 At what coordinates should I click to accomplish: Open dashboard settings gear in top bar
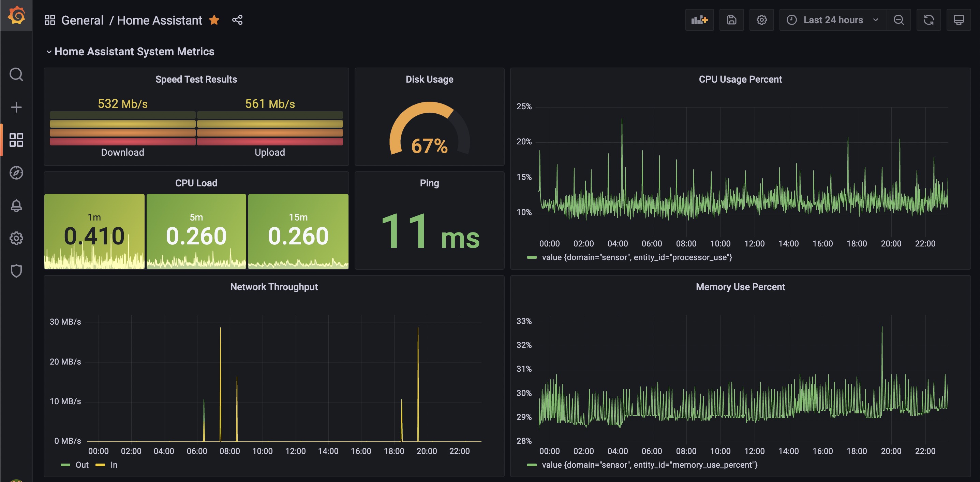761,20
